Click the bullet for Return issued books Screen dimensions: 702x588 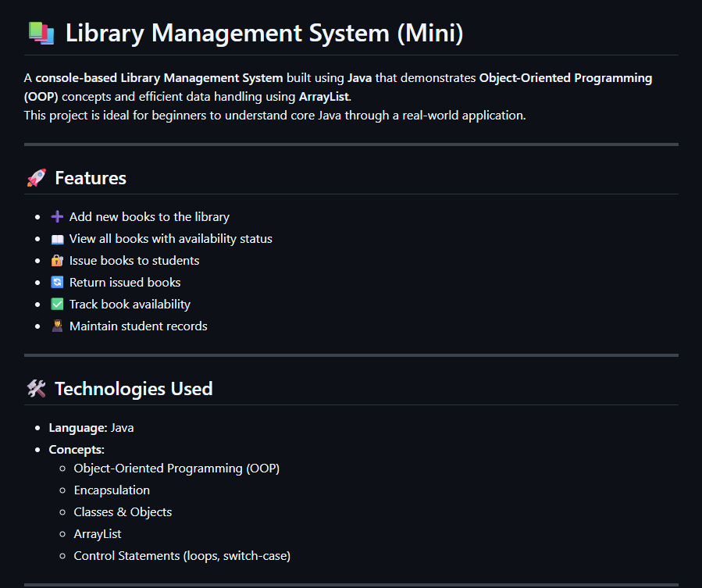coord(36,282)
